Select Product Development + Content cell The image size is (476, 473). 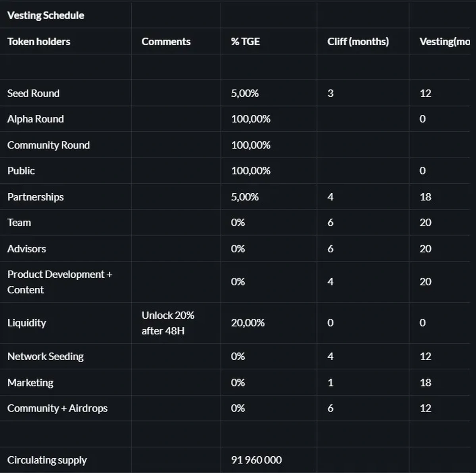pos(59,282)
